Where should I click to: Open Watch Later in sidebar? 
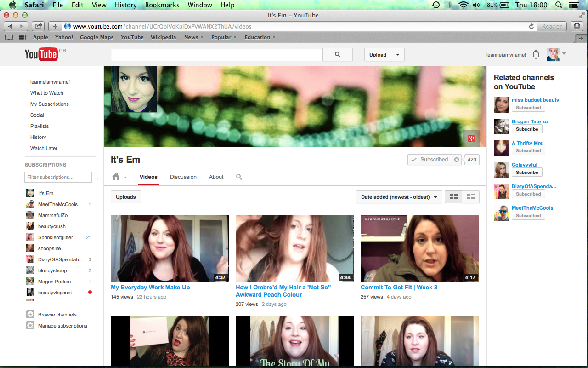pos(44,148)
